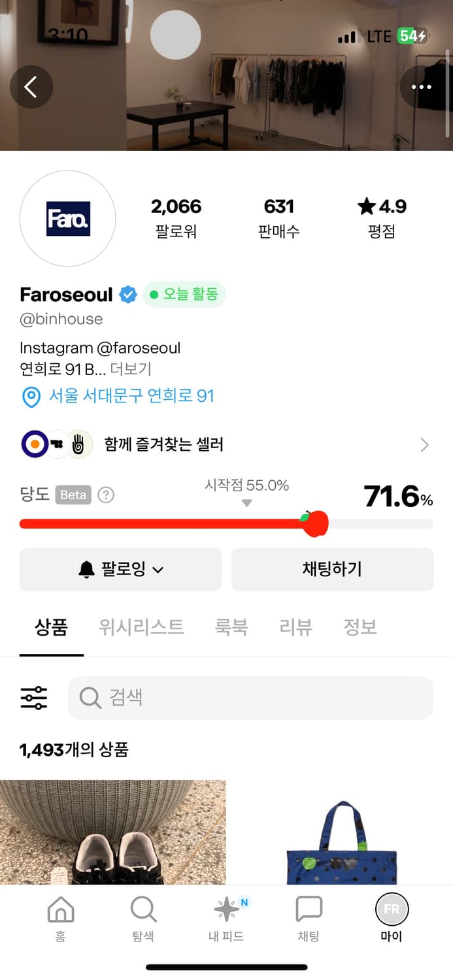The width and height of the screenshot is (453, 980).
Task: Tap the Faro profile logo picture
Action: [x=68, y=219]
